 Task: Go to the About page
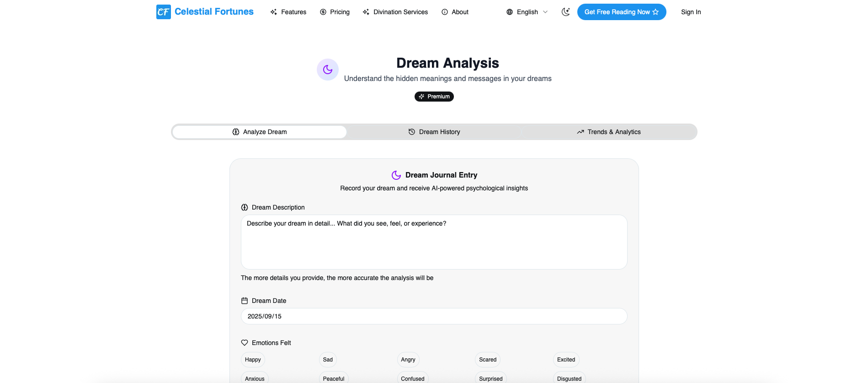pyautogui.click(x=455, y=12)
